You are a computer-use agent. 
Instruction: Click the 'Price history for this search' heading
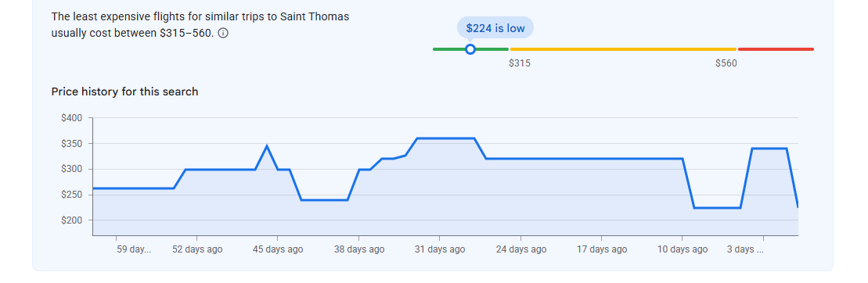(x=124, y=91)
